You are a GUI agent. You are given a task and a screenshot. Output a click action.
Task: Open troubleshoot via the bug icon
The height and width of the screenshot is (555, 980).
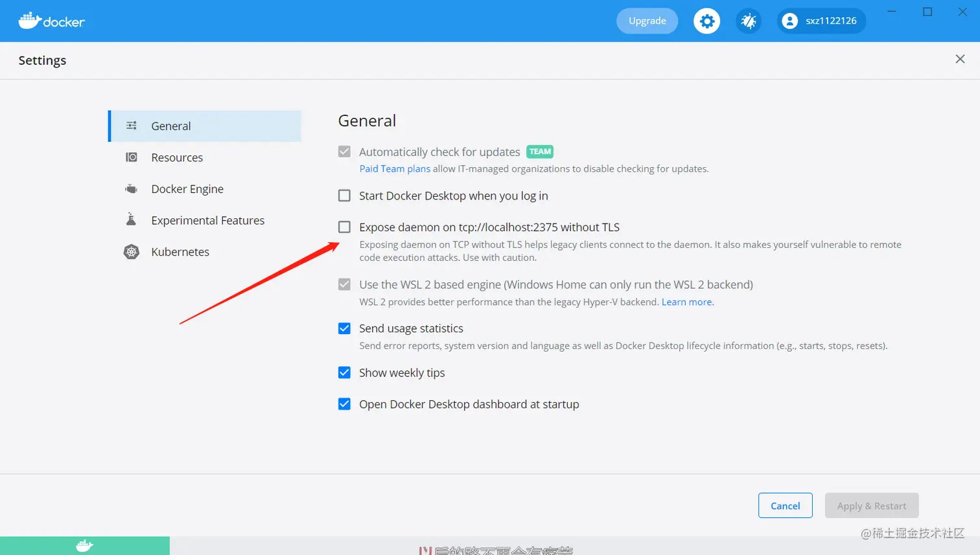(x=749, y=21)
